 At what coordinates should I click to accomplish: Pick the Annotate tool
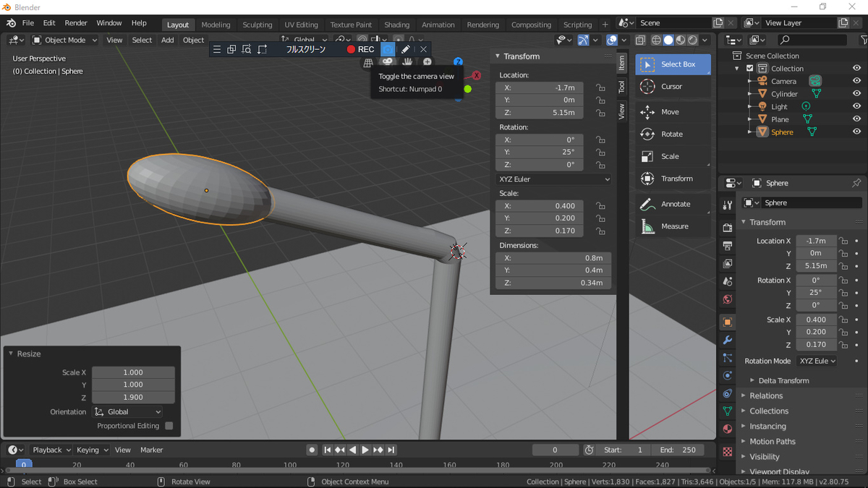[x=672, y=204]
